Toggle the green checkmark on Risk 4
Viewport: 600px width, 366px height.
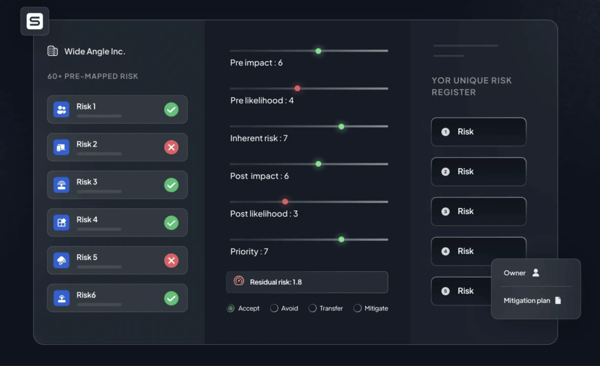click(x=171, y=222)
